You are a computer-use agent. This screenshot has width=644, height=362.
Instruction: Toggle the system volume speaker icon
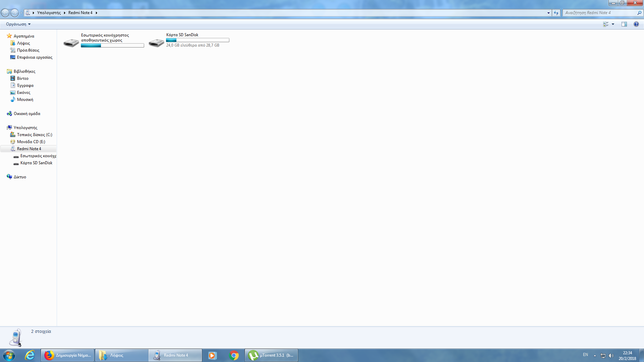[611, 356]
